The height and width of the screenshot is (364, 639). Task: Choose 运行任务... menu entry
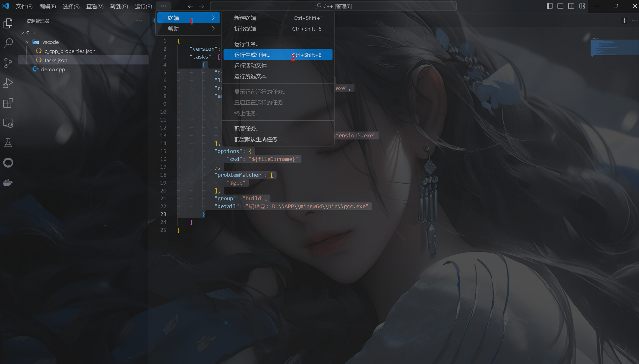278,44
